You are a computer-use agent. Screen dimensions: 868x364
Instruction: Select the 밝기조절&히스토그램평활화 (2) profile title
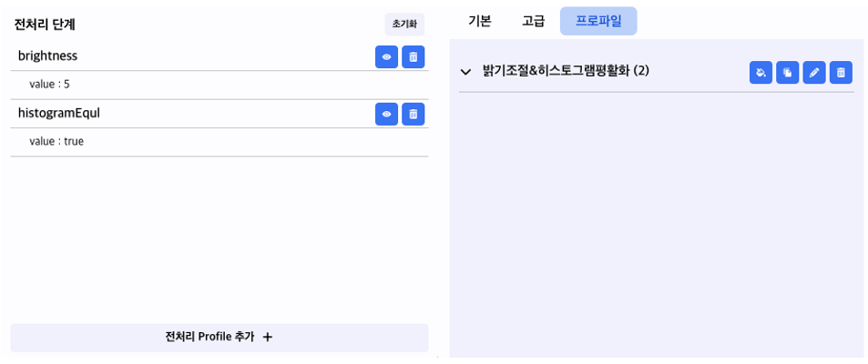coord(566,71)
